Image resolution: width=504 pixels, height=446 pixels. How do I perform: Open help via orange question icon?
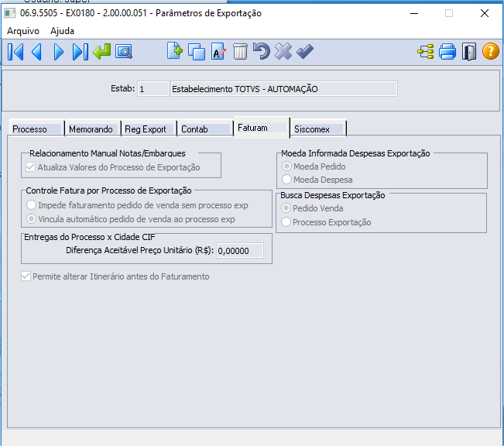click(x=491, y=51)
